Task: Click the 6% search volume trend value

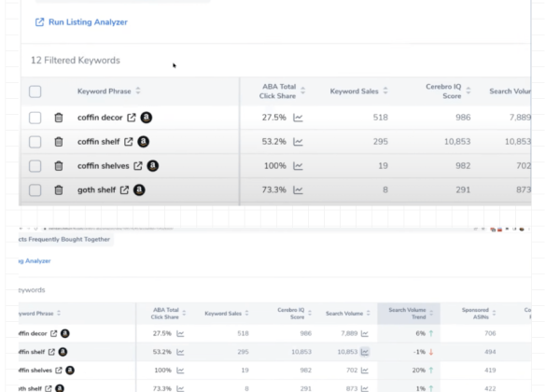Action: 420,333
